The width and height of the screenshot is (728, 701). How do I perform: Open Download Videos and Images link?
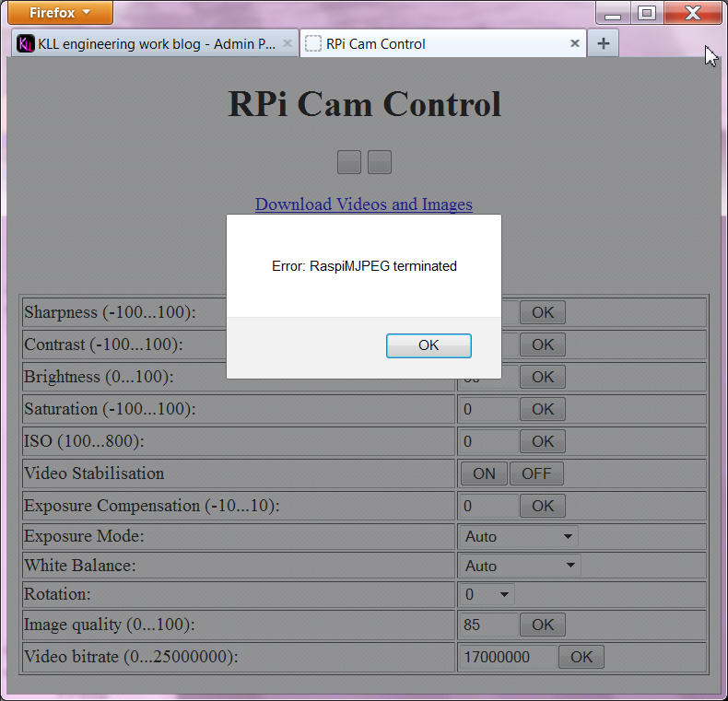coord(363,204)
